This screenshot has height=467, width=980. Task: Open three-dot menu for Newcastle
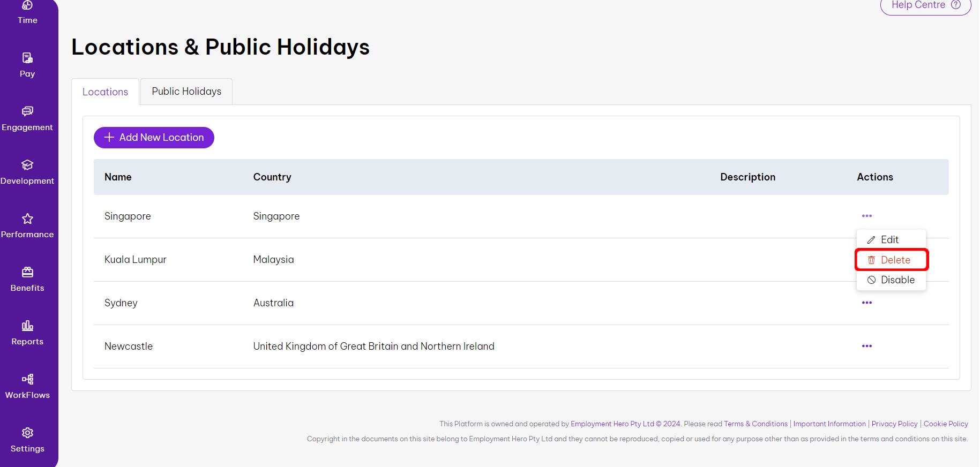click(x=866, y=346)
